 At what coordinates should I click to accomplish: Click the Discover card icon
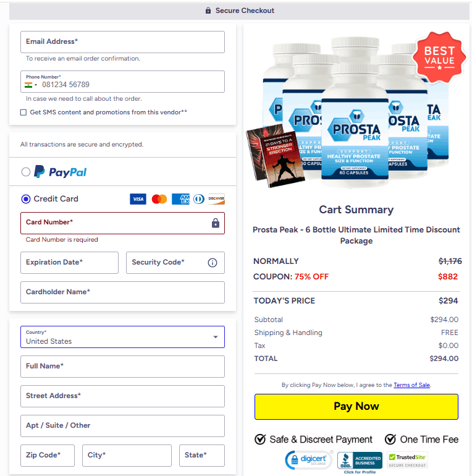click(217, 199)
